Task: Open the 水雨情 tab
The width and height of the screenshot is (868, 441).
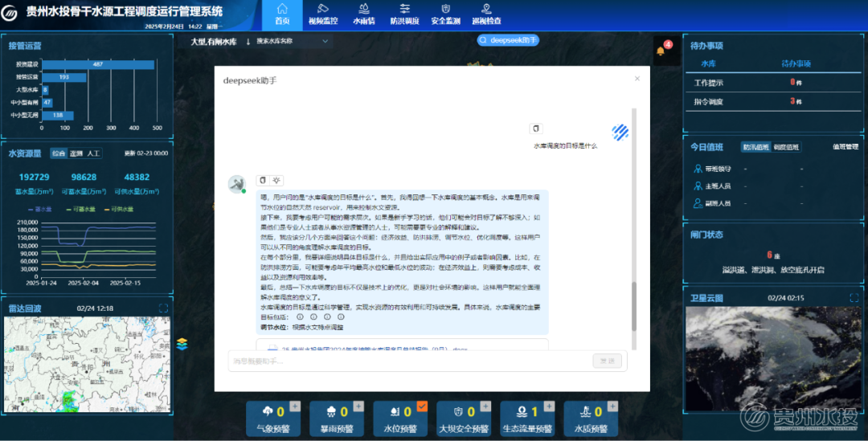Action: point(364,15)
